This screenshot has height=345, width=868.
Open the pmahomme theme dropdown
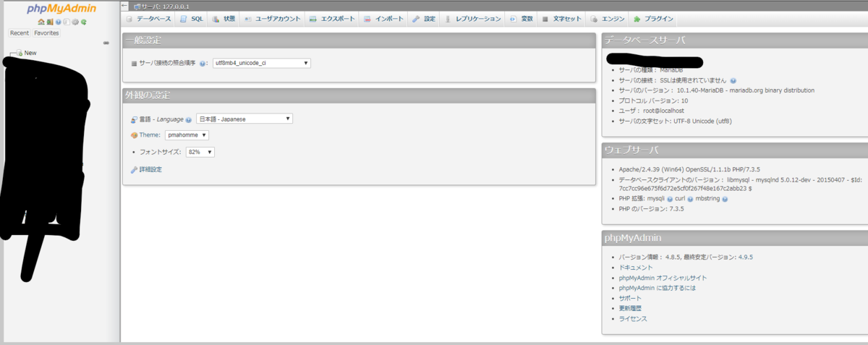(x=187, y=135)
